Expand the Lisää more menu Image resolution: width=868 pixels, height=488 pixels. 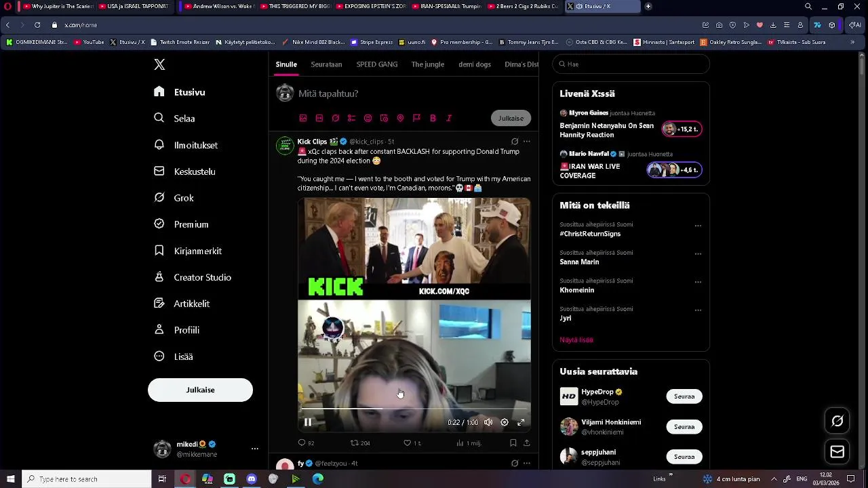point(174,357)
